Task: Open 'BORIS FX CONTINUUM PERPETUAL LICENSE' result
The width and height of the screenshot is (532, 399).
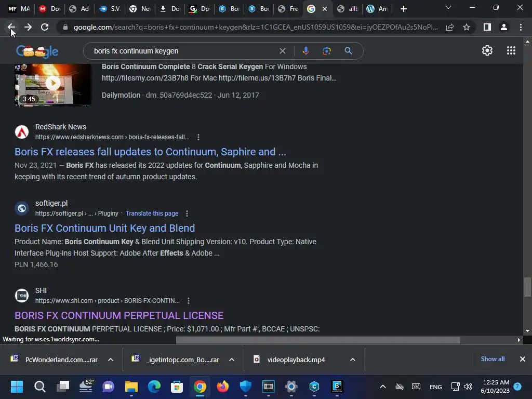Action: tap(119, 315)
